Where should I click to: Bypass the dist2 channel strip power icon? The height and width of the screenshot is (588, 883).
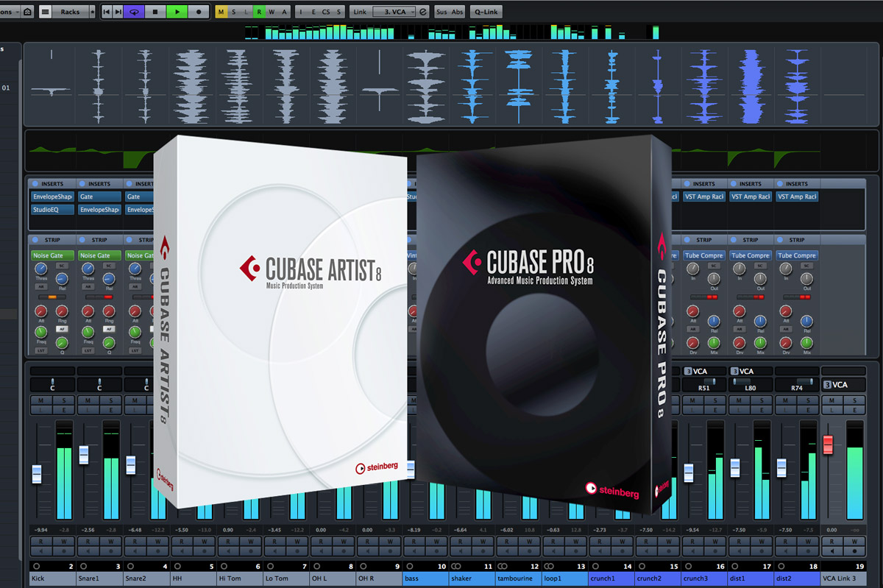pos(781,240)
